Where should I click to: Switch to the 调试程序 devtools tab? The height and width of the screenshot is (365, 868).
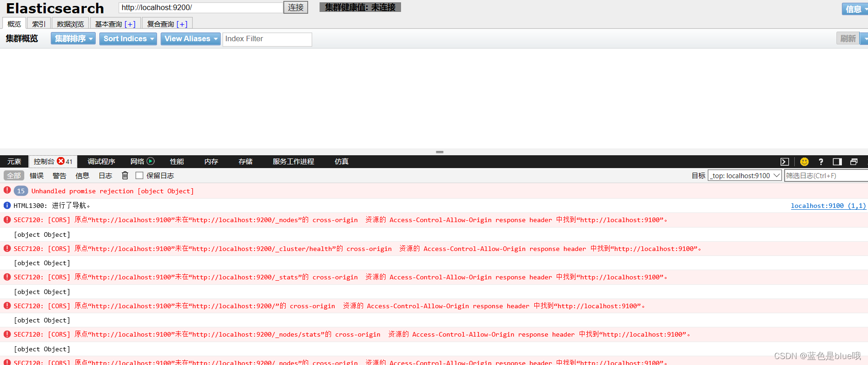point(101,161)
